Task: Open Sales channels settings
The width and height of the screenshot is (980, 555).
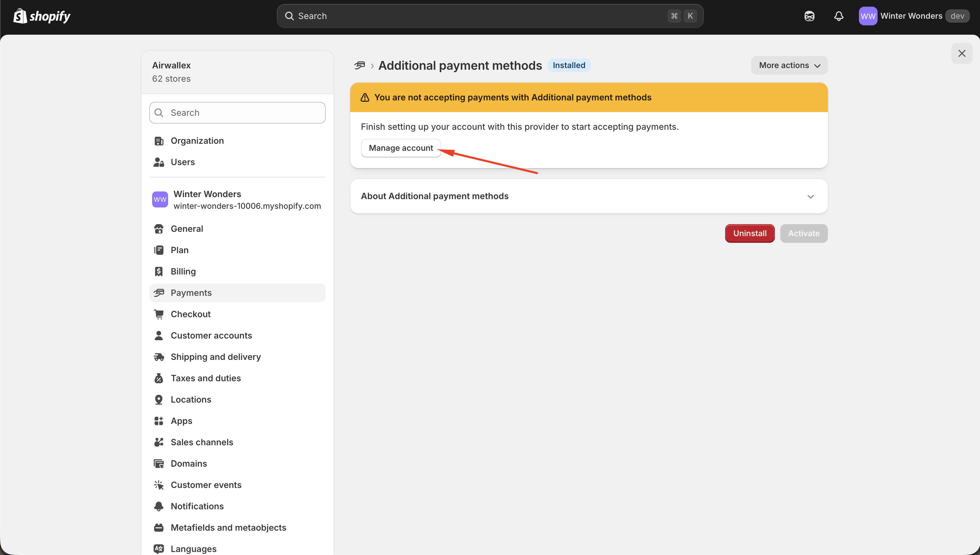Action: [x=237, y=443]
